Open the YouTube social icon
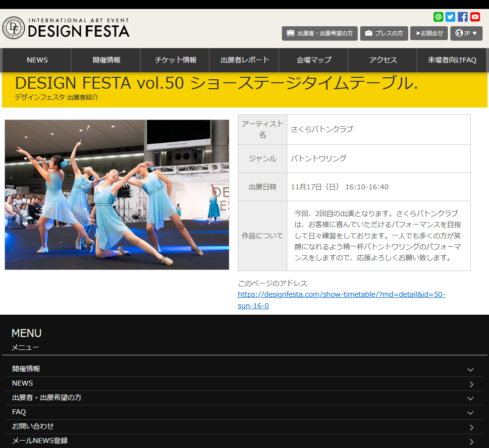Screen dimensions: 489x448 click(x=475, y=17)
